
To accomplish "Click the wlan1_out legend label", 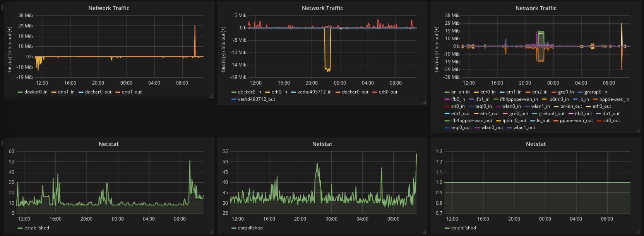I will [x=524, y=127].
